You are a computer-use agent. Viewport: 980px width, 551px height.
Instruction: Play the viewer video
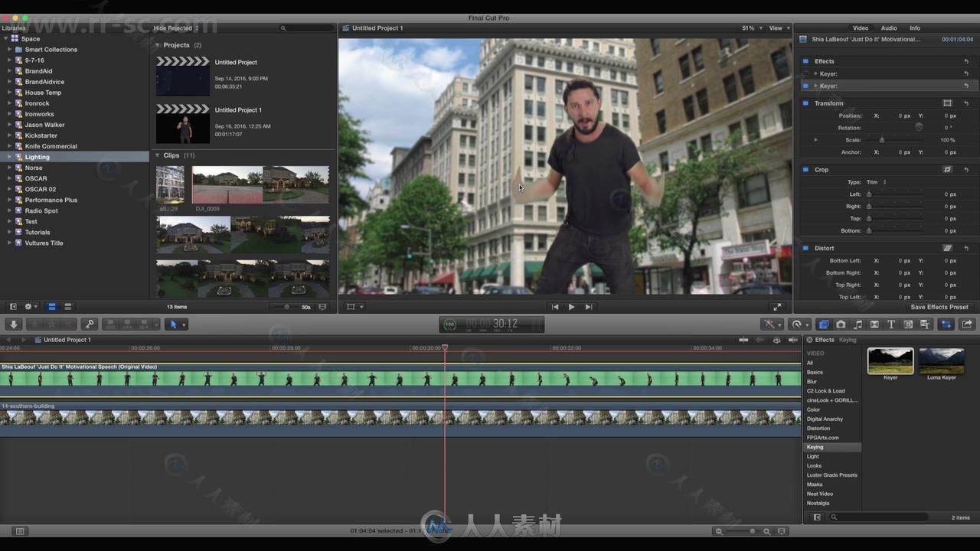(571, 307)
